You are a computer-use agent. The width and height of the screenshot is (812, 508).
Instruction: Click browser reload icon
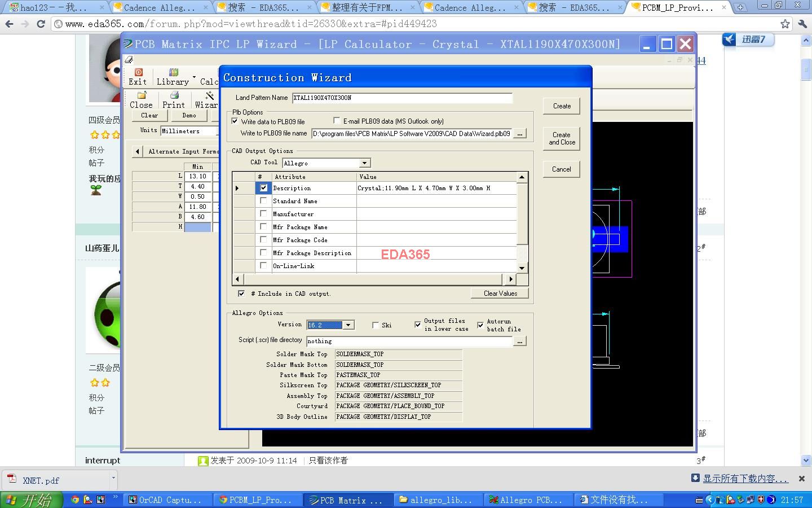tap(41, 24)
